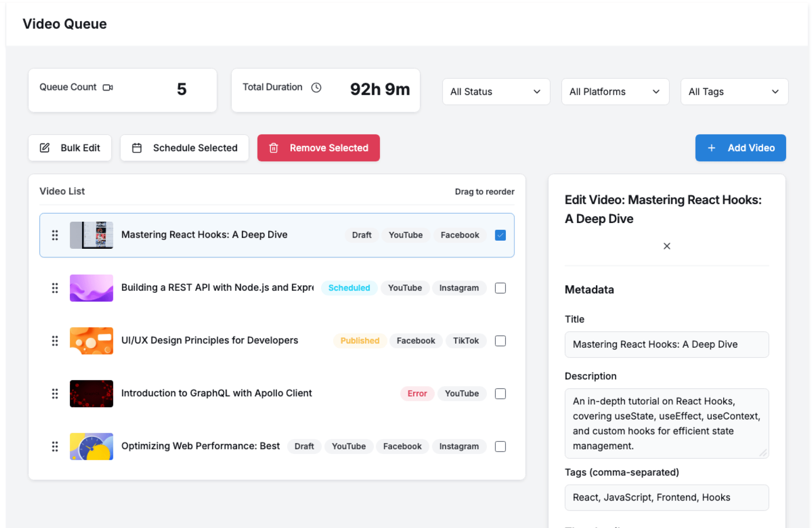Click the drag handle on Building a REST API row
This screenshot has height=528, width=812.
tap(55, 288)
